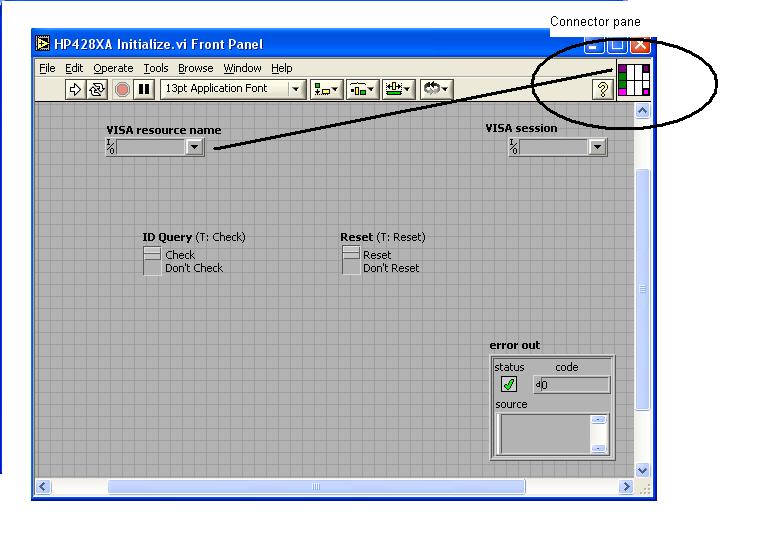Click the Pause button in toolbar
The image size is (779, 559).
coord(145,89)
